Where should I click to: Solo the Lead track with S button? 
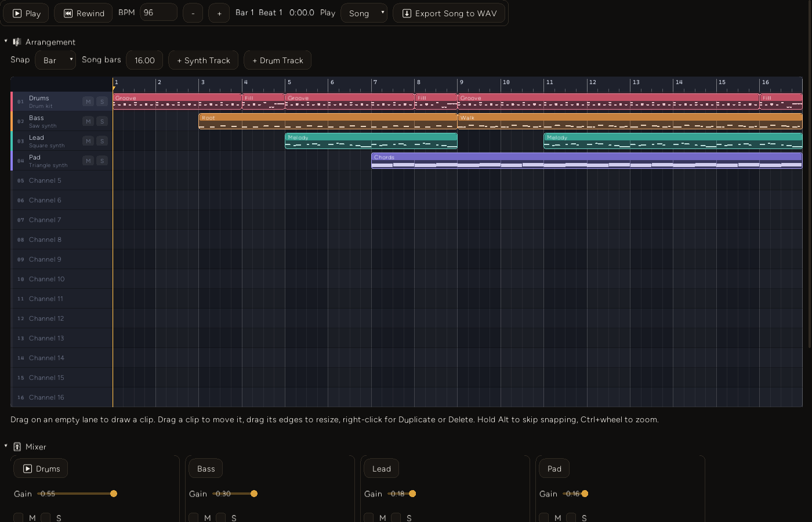pyautogui.click(x=102, y=141)
